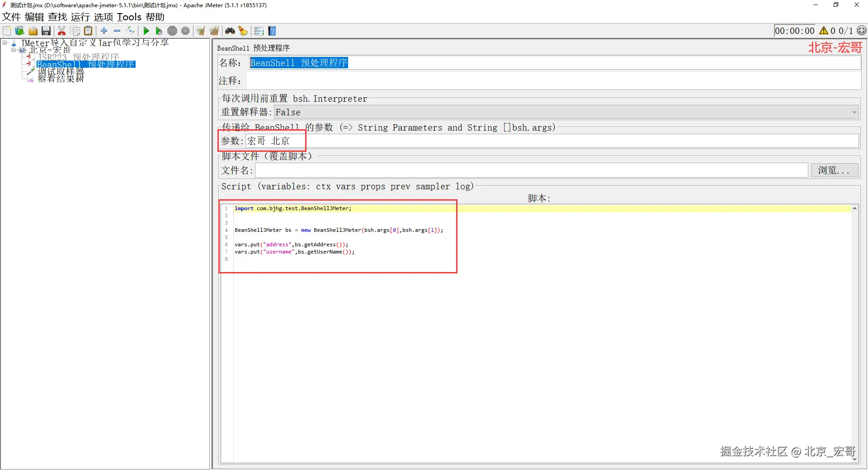Viewport: 868px width, 470px height.
Task: Collapse the 北京-宏哥 thread group node
Action: (14, 50)
